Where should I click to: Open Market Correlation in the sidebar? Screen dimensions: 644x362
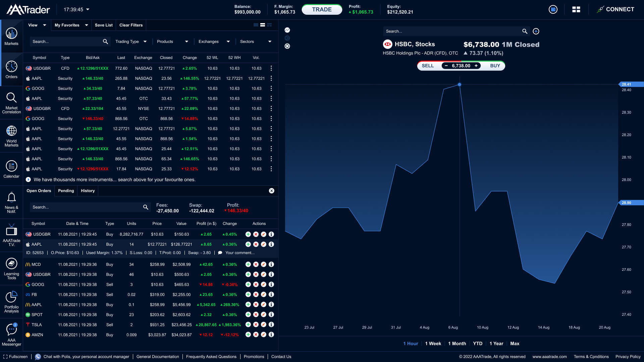click(11, 103)
